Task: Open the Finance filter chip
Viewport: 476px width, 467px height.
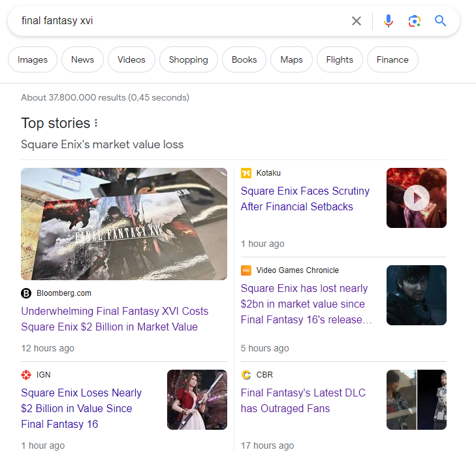Action: 392,59
